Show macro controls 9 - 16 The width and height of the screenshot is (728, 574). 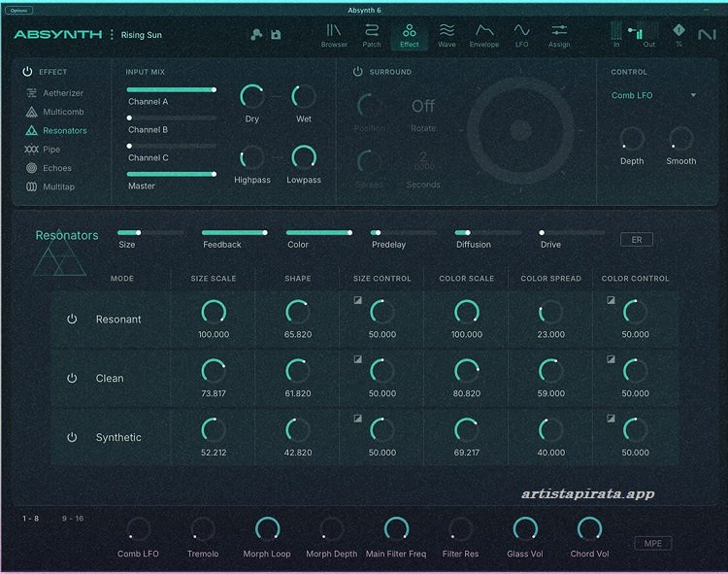pos(73,519)
